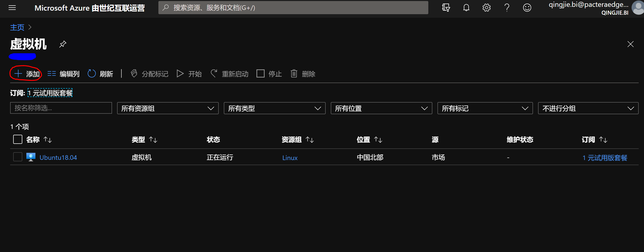Open 1 元试用版套餐 link in Ubuntu18.04 row

coord(605,158)
